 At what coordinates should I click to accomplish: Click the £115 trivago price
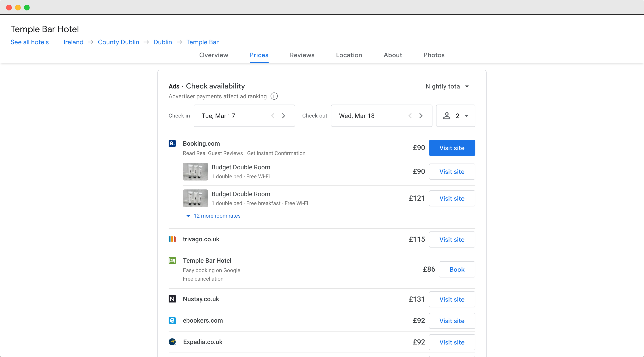point(417,239)
